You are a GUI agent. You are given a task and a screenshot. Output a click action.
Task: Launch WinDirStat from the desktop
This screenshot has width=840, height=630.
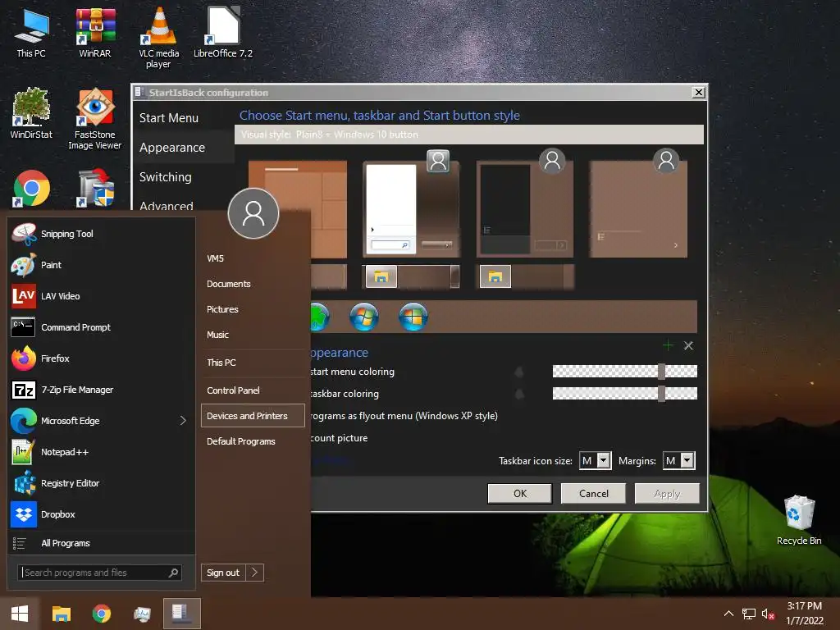click(31, 113)
